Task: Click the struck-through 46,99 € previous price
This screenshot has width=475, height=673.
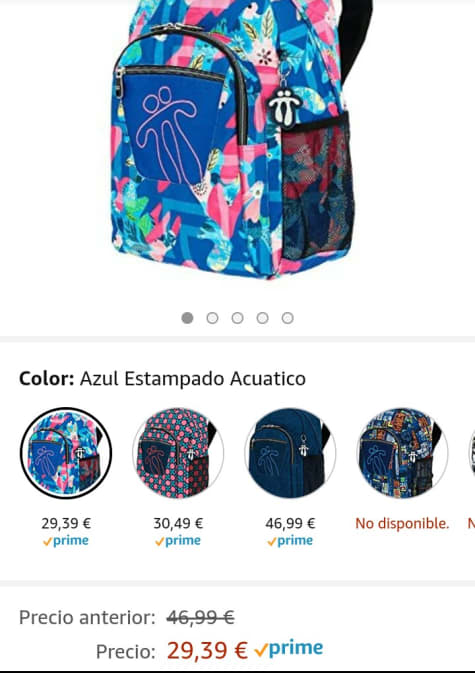Action: point(200,618)
